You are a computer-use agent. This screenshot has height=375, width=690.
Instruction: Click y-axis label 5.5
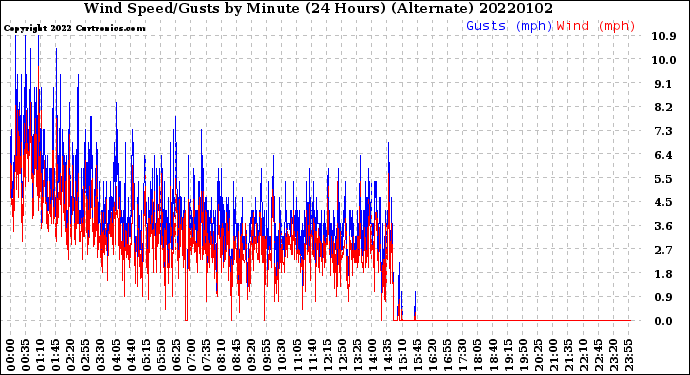[664, 179]
